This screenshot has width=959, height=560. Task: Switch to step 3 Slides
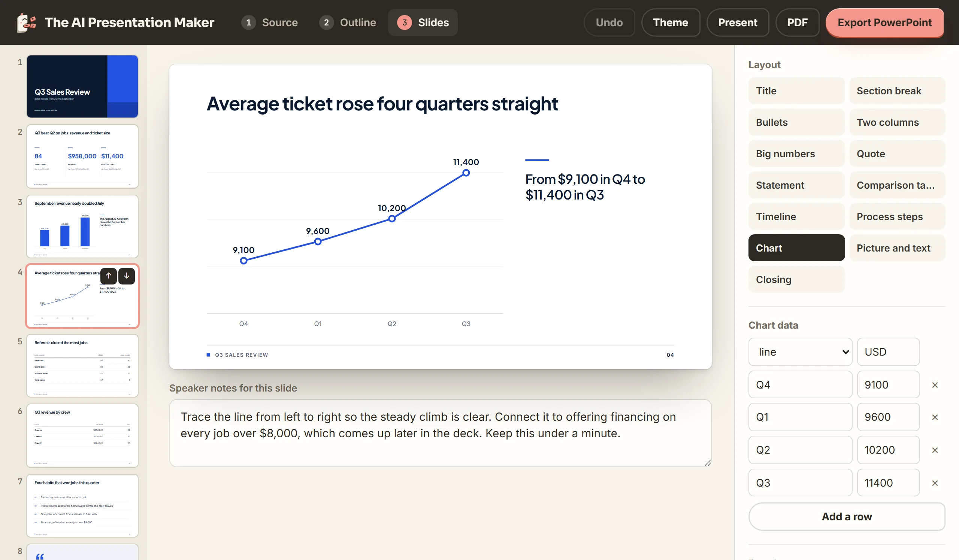pyautogui.click(x=423, y=22)
